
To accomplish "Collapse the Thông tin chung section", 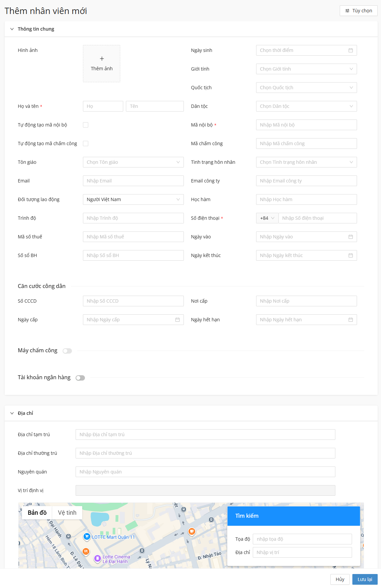I will coord(12,29).
